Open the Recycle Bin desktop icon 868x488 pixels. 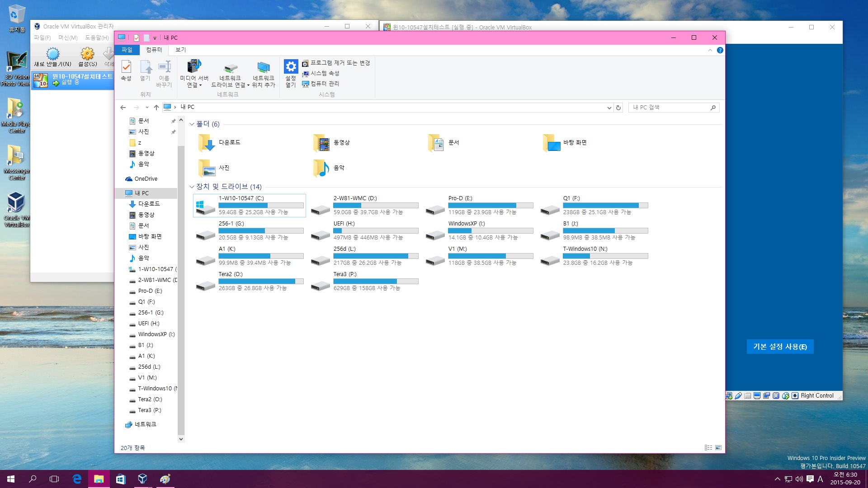point(17,19)
